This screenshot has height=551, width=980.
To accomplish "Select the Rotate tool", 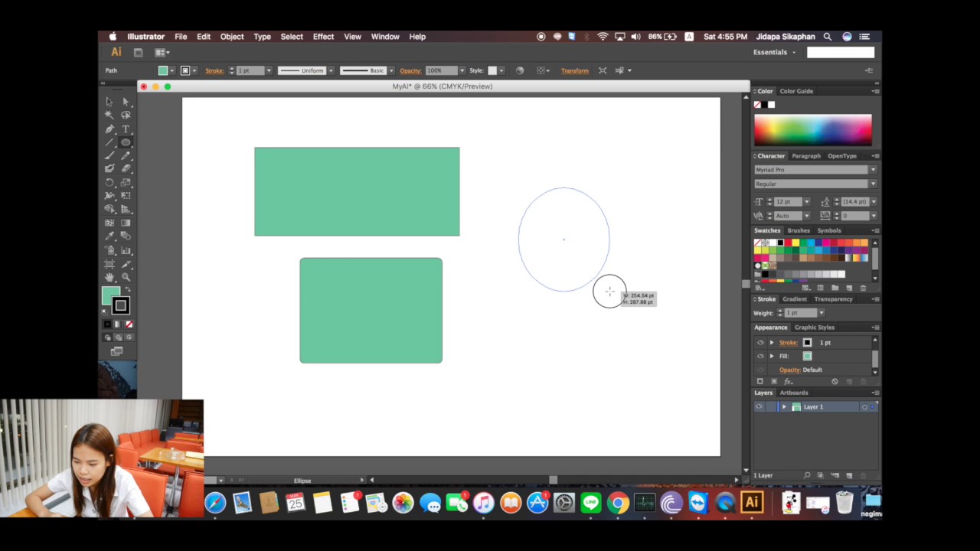I will 109,182.
